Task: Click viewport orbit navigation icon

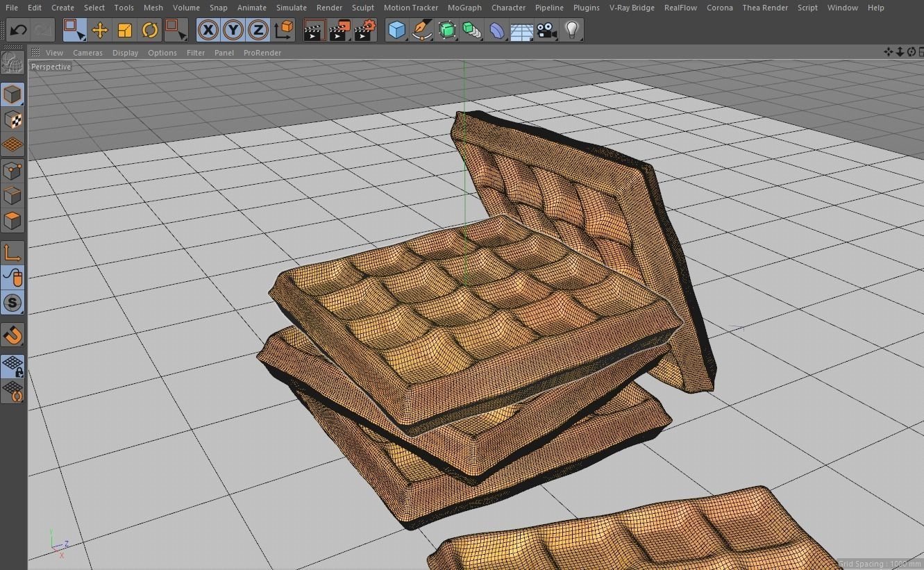Action: [x=911, y=52]
